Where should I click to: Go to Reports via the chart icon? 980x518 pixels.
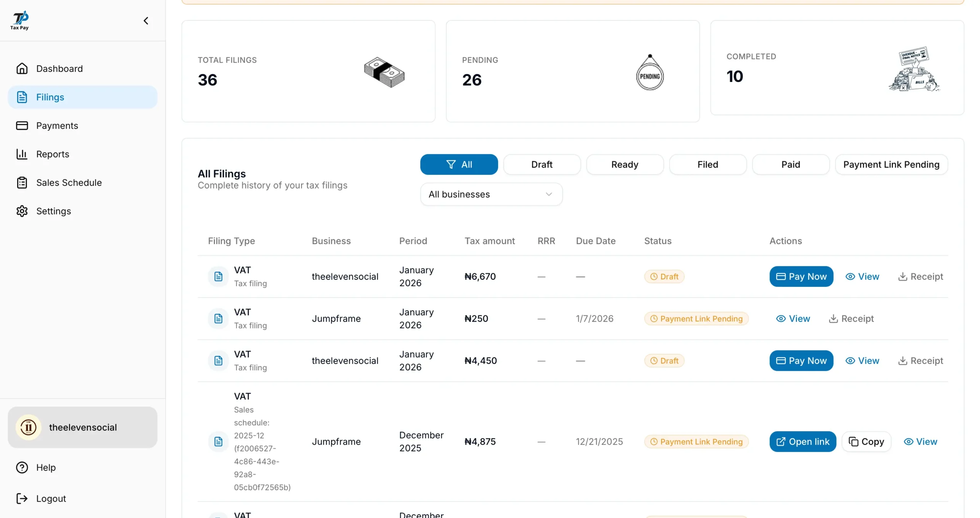pos(22,154)
